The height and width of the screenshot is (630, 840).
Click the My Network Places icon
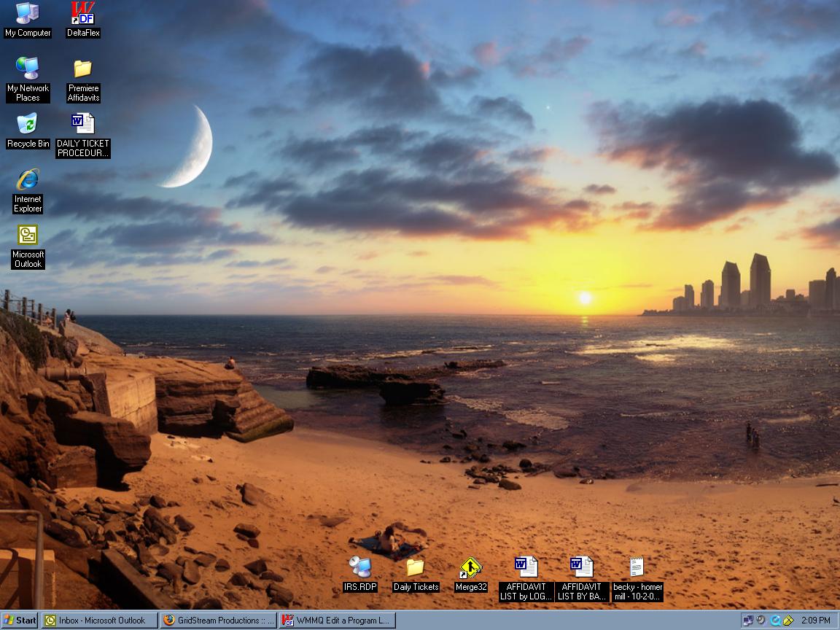(28, 69)
